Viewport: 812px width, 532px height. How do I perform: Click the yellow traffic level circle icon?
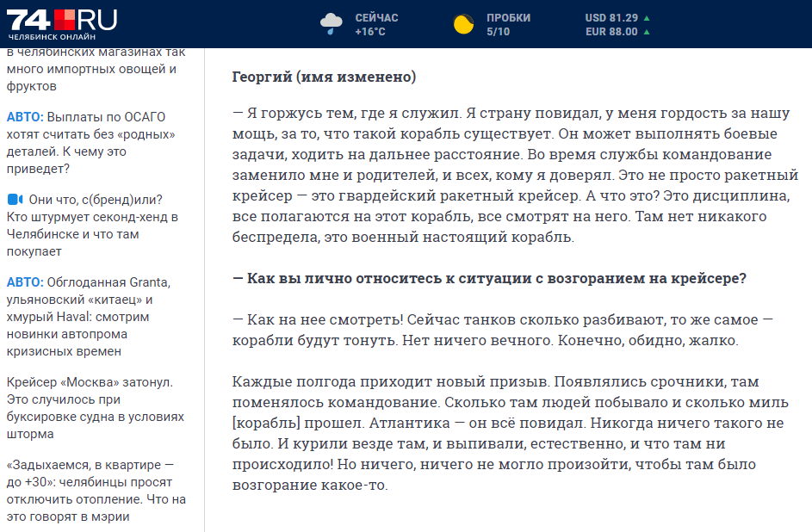pos(464,24)
